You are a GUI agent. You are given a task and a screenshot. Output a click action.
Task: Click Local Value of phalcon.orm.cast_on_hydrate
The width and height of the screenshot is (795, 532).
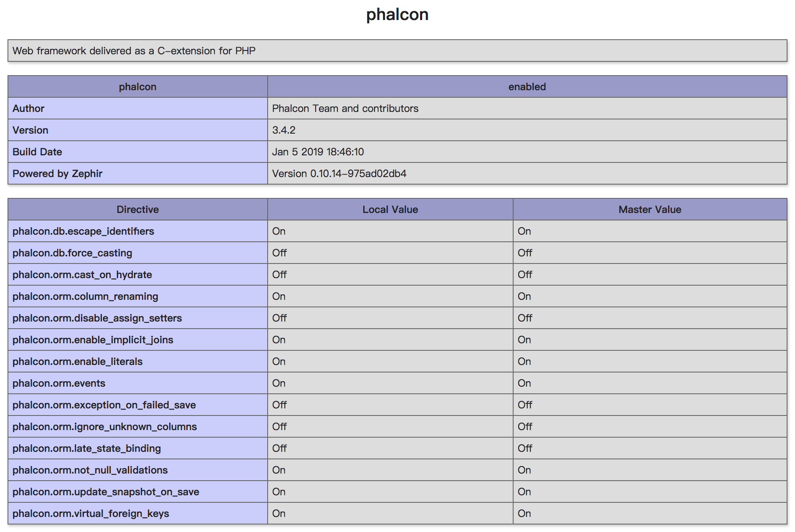coord(279,275)
